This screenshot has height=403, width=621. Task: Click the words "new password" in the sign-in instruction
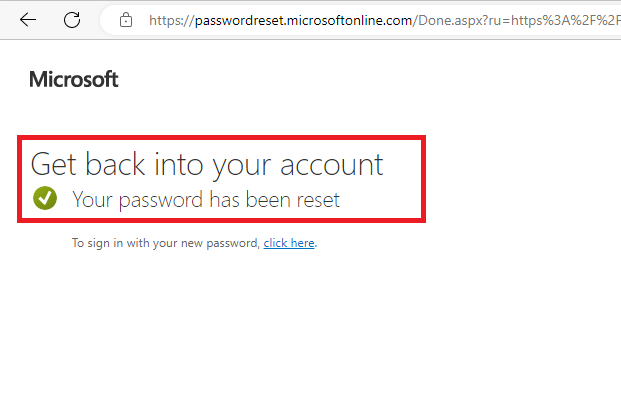(x=226, y=243)
